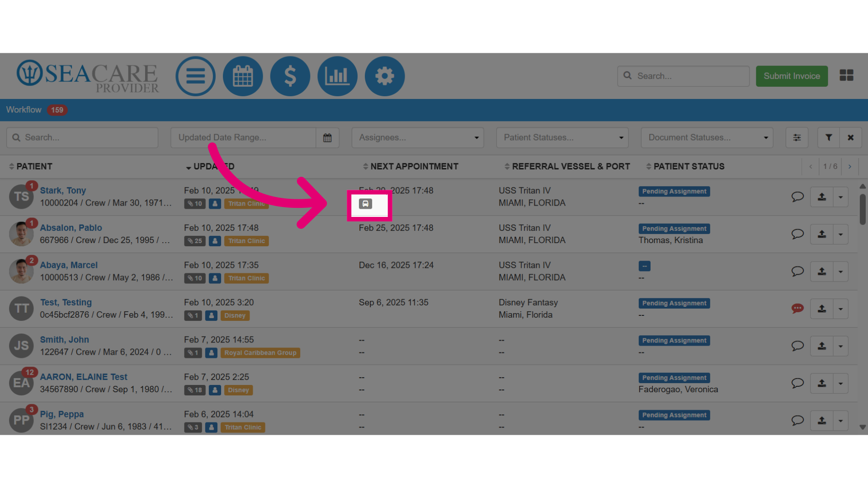This screenshot has height=488, width=868.
Task: Open the settings gear icon
Action: [x=385, y=76]
